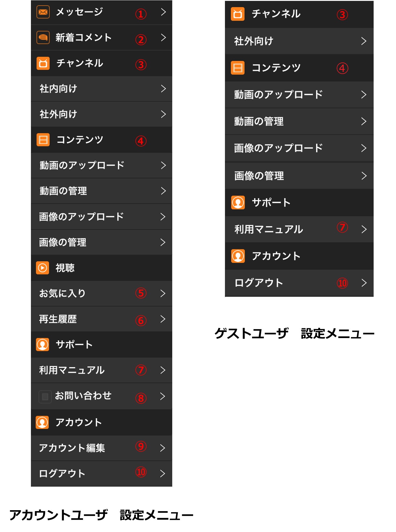Viewport: 396px width, 532px height.
Task: Click the 新着コメント speech bubble icon
Action: [x=43, y=37]
